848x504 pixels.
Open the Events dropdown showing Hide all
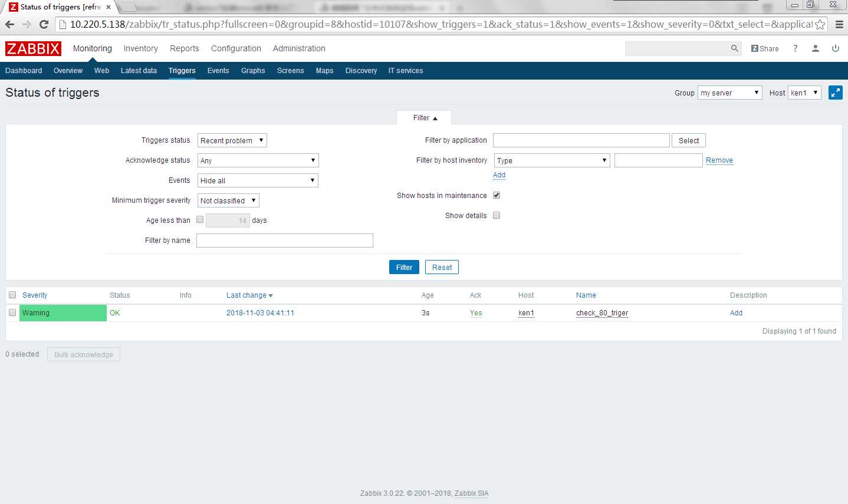tap(258, 180)
